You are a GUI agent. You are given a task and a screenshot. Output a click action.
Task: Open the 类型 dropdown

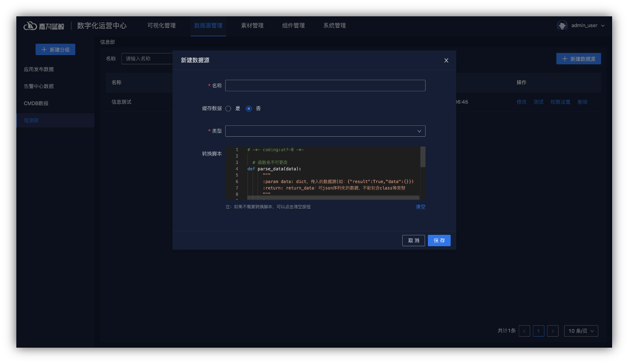point(325,131)
